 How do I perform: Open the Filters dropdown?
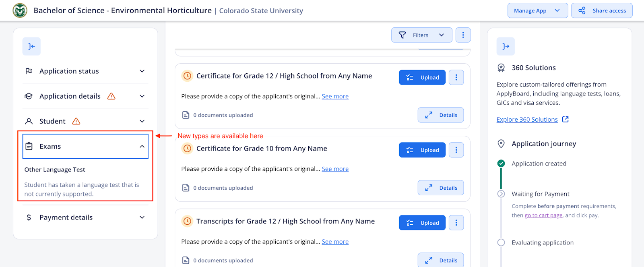pyautogui.click(x=421, y=35)
